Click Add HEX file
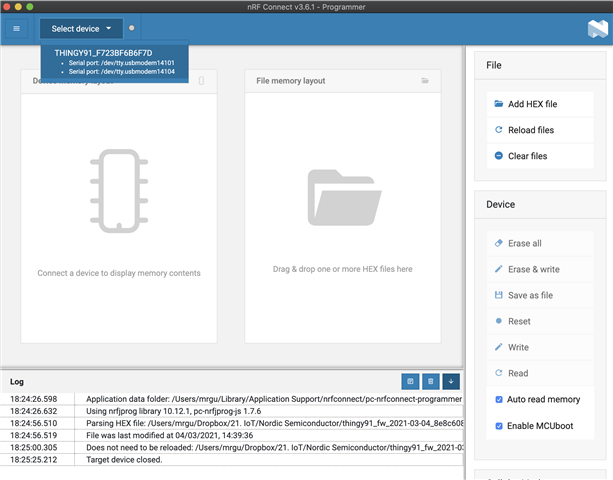This screenshot has height=480, width=613. pos(540,104)
